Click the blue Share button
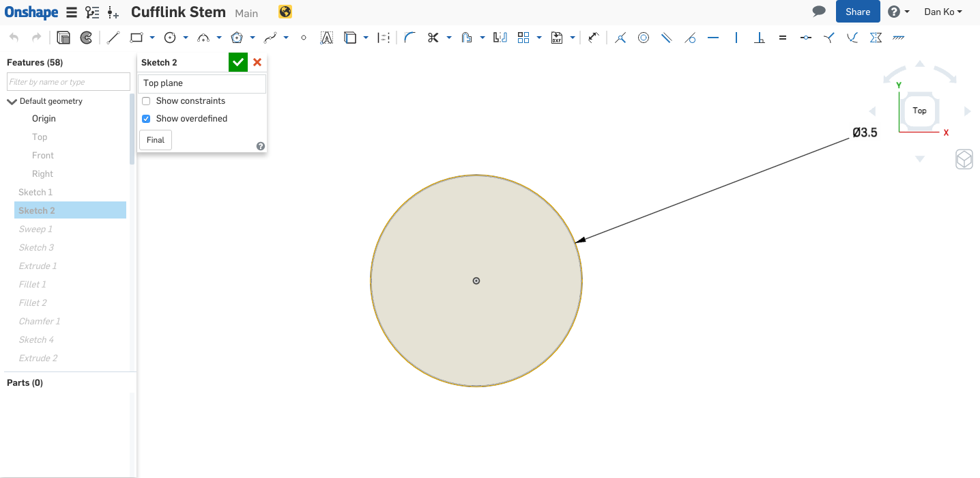Image resolution: width=980 pixels, height=478 pixels. pos(857,12)
